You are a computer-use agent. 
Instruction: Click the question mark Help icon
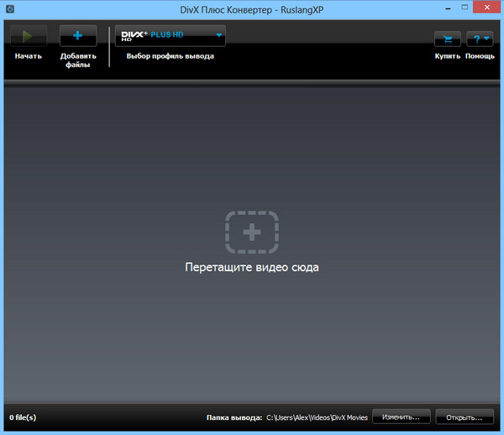476,39
